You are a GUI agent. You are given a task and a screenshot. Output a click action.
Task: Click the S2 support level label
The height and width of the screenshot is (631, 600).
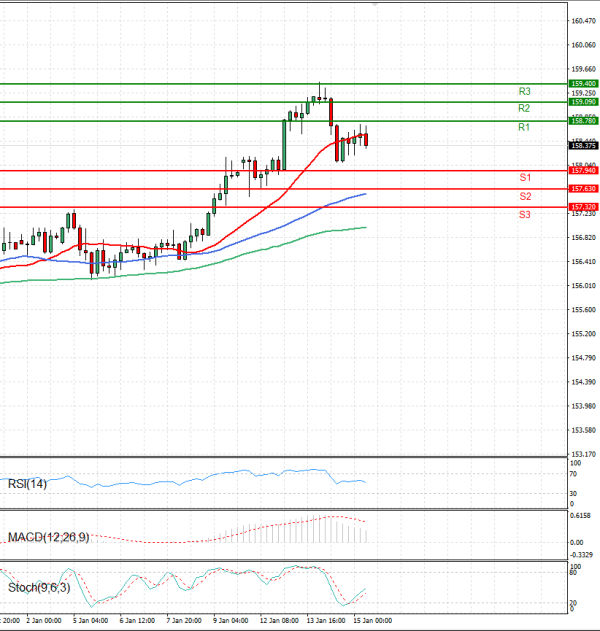(x=524, y=196)
